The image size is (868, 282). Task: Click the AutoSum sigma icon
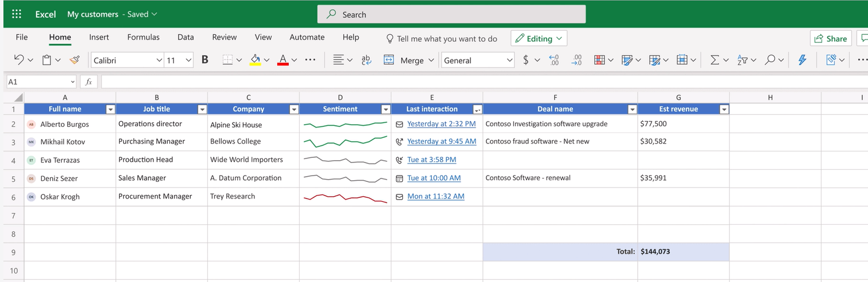(x=714, y=60)
